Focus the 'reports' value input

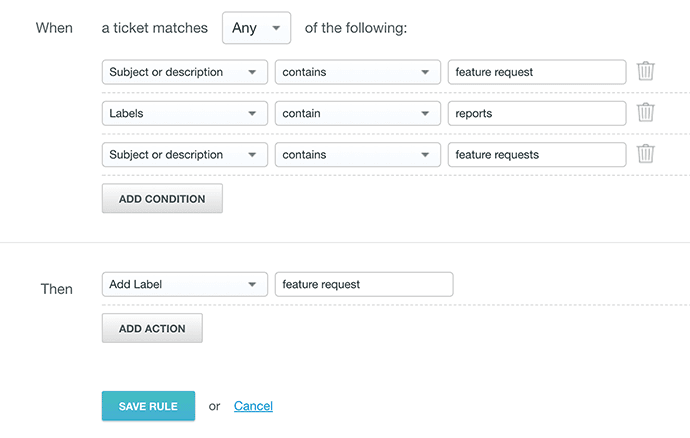[537, 113]
